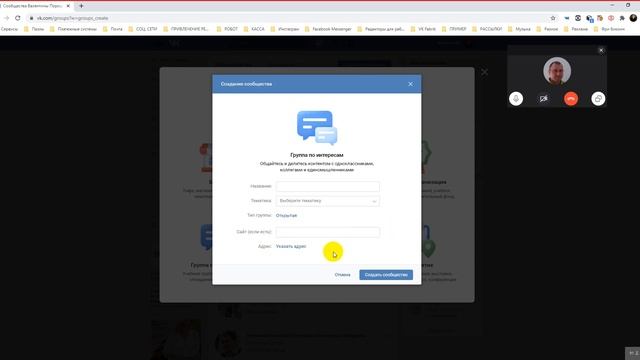The image size is (640, 360).
Task: Open the Платежные системы bookmarks folder
Action: 73,29
